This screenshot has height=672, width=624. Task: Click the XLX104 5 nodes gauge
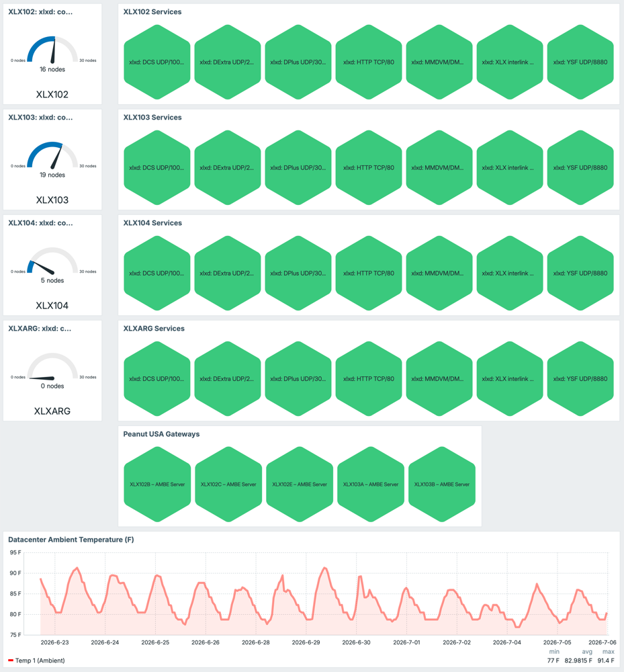pos(52,265)
